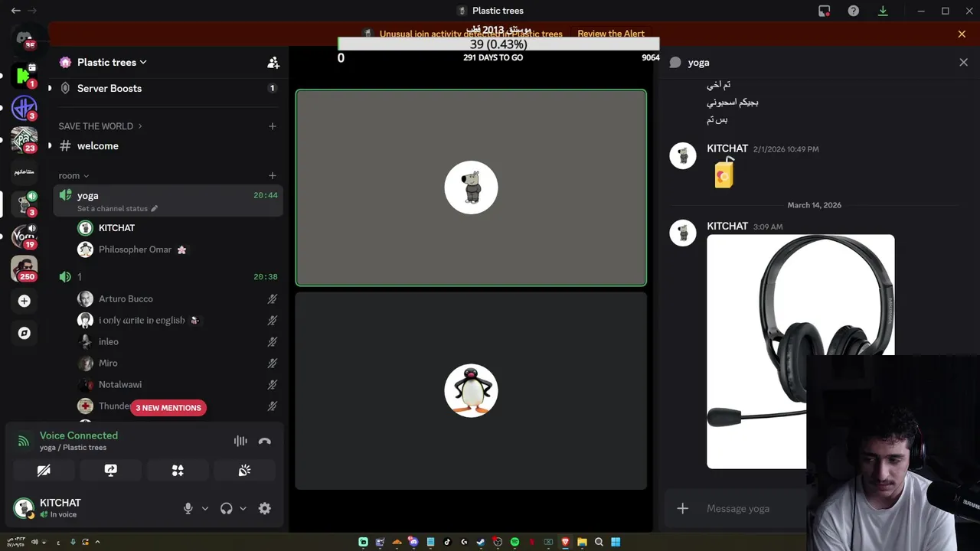Create channel in SAVE THE WORLD category
980x551 pixels.
click(x=273, y=126)
